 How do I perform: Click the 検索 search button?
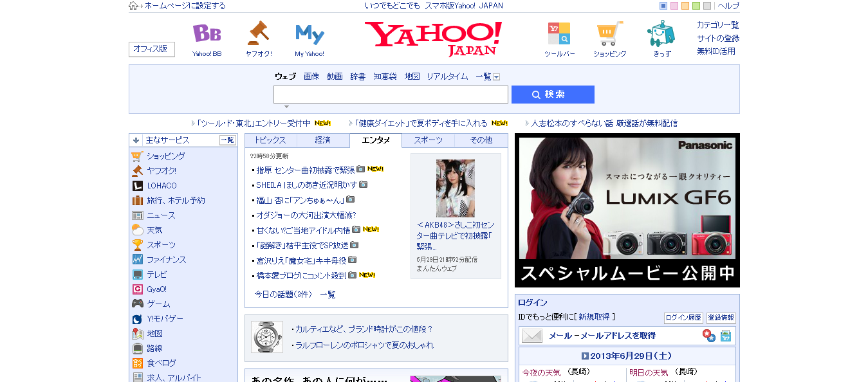click(553, 95)
